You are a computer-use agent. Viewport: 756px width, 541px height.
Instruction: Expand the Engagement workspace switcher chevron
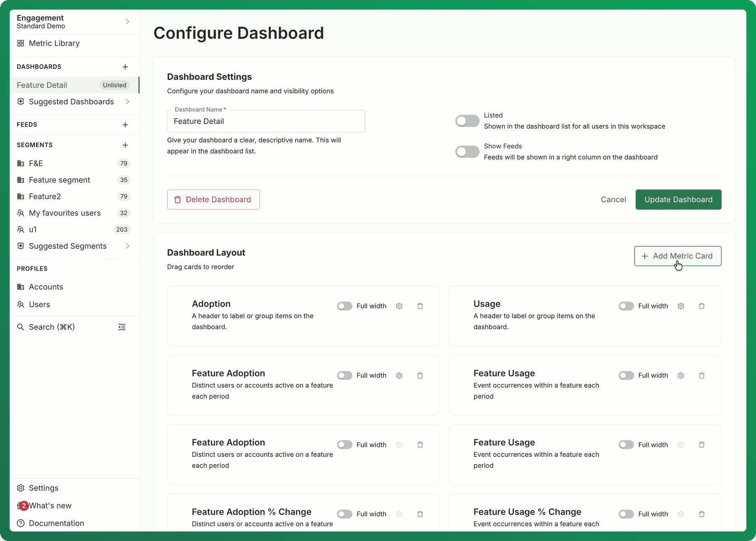(x=127, y=21)
